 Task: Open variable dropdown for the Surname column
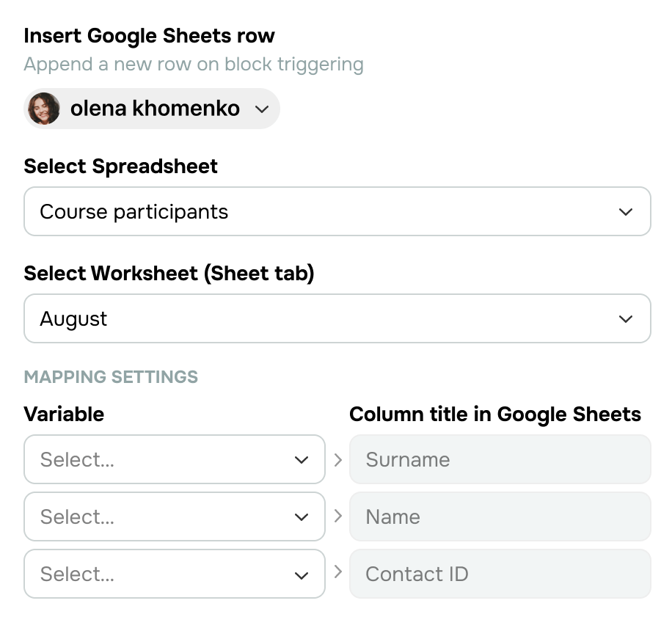tap(175, 459)
